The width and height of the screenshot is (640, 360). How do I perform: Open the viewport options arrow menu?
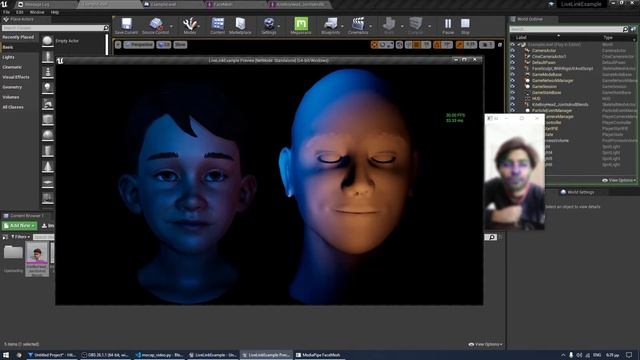click(118, 44)
